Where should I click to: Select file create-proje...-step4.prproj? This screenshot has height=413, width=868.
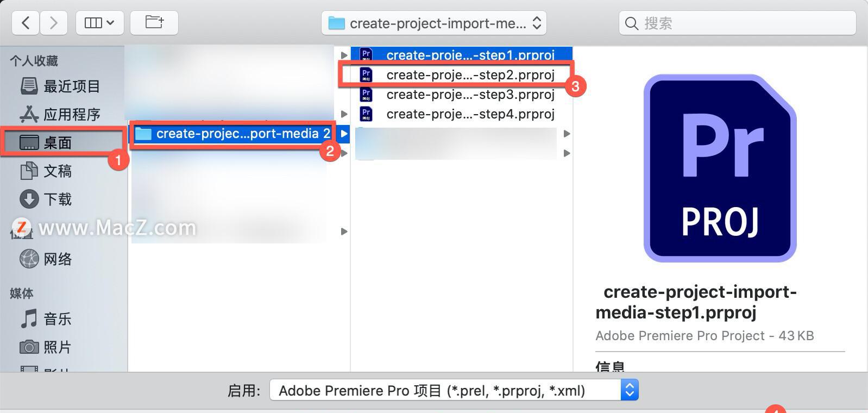[x=461, y=114]
